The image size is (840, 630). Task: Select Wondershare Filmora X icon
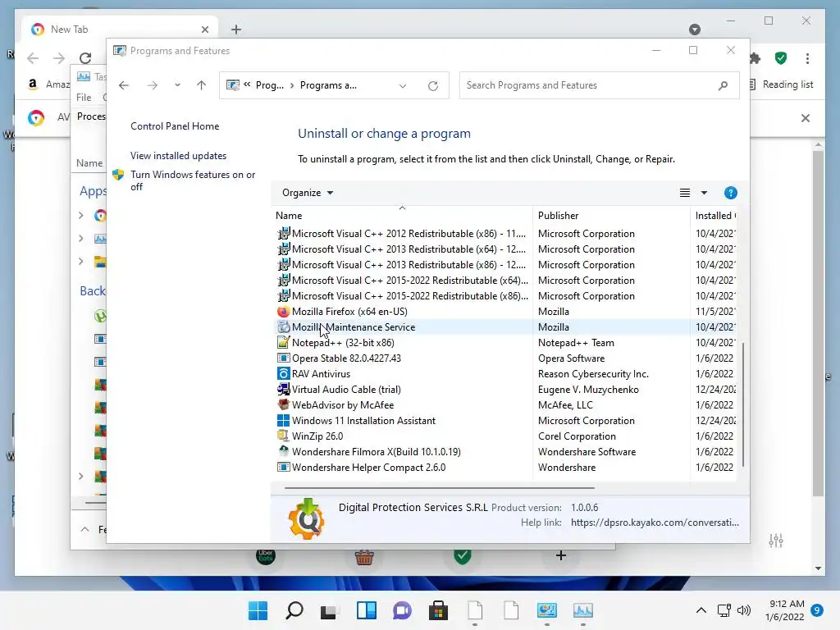(x=283, y=452)
